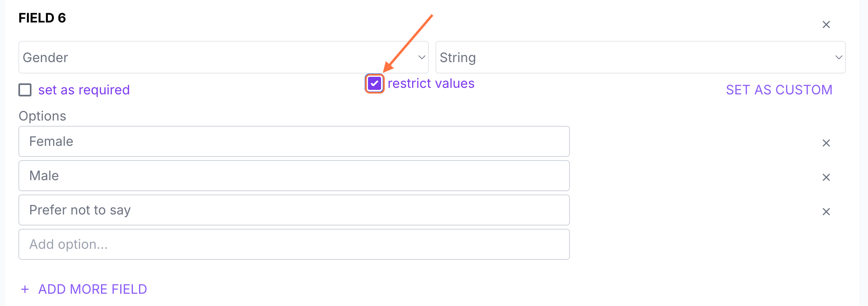
Task: Uncheck the restrict values checkbox
Action: click(375, 84)
